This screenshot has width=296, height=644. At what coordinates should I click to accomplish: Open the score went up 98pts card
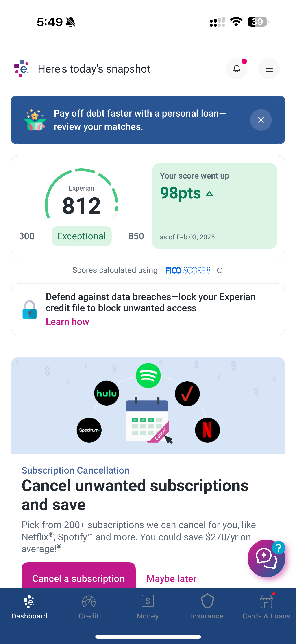pyautogui.click(x=214, y=206)
